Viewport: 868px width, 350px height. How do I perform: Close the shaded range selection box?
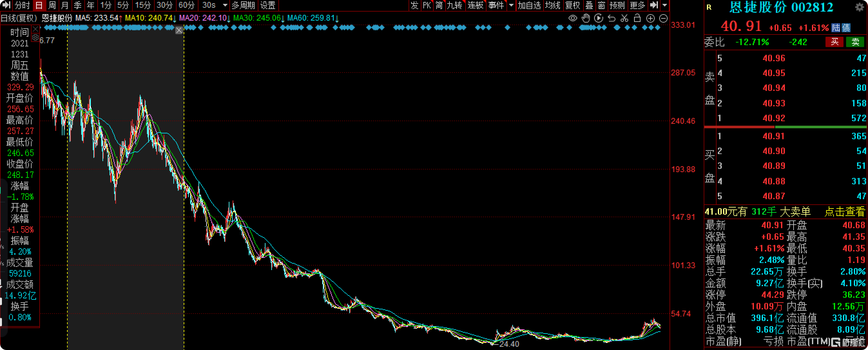(x=179, y=30)
